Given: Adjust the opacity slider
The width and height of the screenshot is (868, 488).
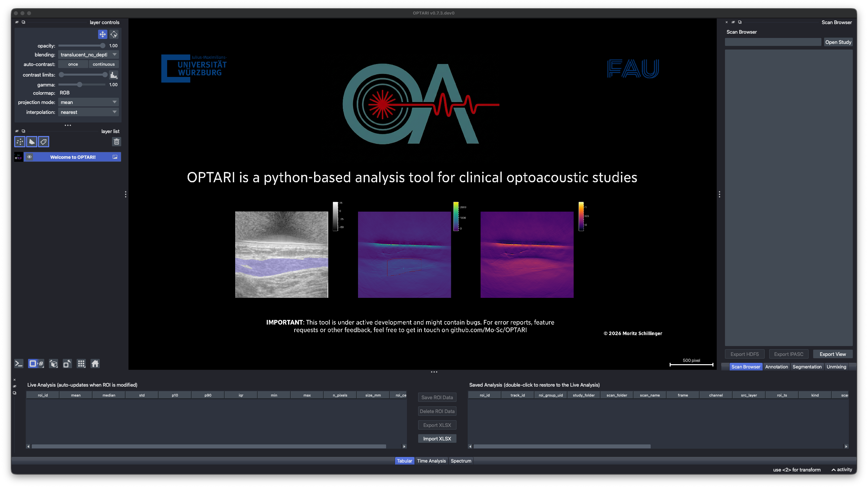Looking at the screenshot, I should (82, 46).
